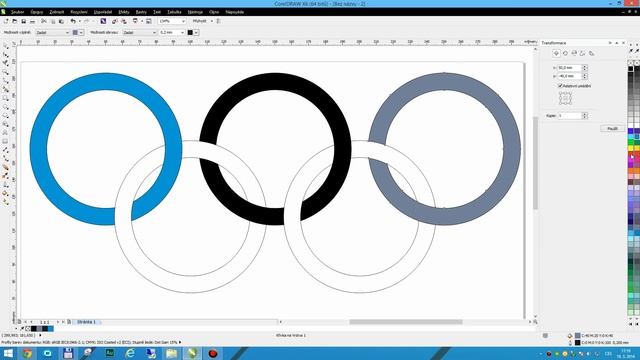Click the Export icon in toolbar

[x=124, y=21]
